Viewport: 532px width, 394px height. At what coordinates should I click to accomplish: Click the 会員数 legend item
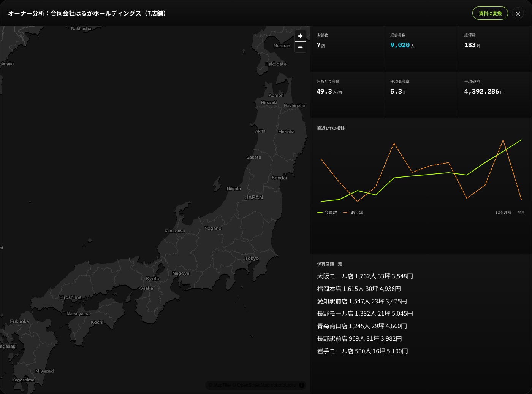click(327, 213)
